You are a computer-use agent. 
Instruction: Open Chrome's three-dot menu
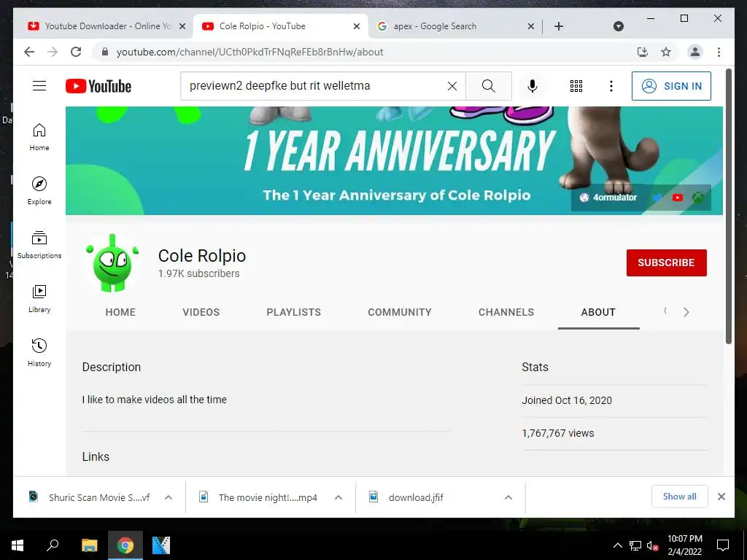[x=719, y=52]
